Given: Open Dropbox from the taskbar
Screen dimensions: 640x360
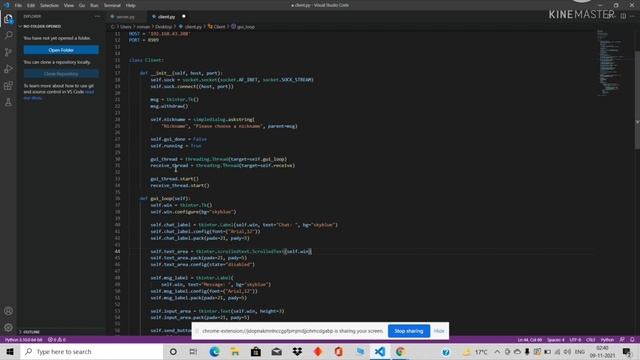Looking at the screenshot, I should [297, 351].
